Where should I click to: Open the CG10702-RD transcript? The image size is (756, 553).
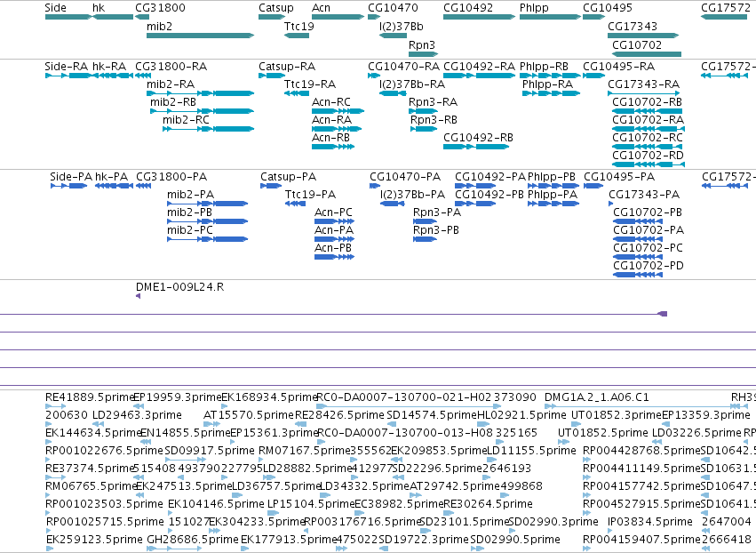coord(649,164)
